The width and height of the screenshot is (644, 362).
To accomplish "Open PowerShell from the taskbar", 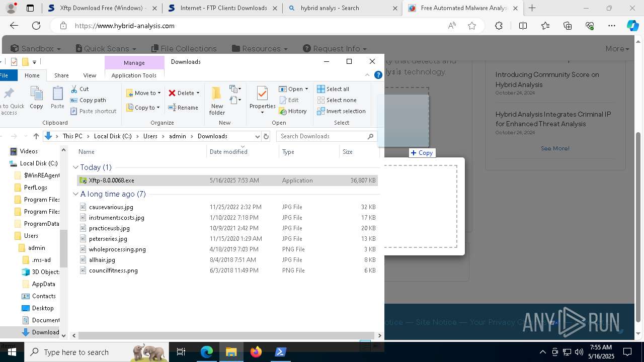I will coord(281,352).
